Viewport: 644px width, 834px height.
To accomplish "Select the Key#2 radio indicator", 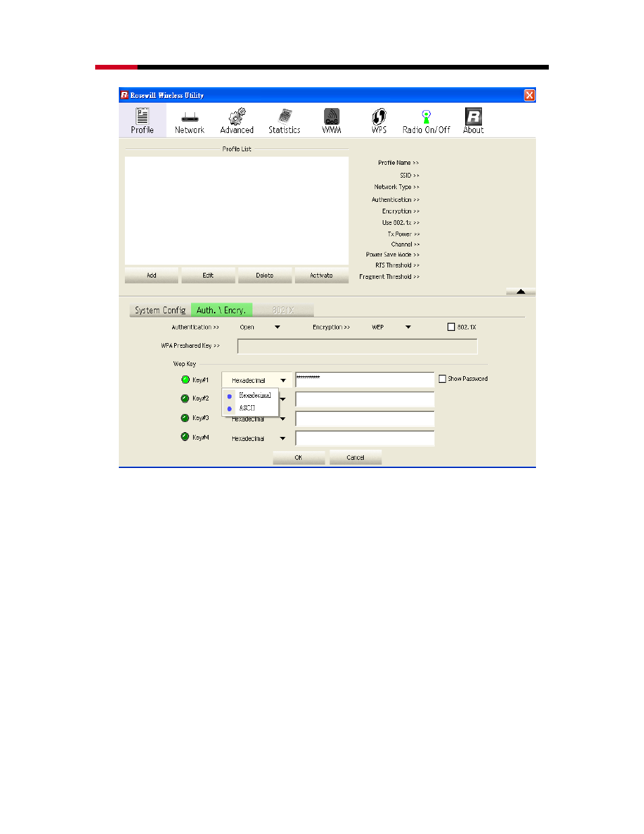I will (185, 398).
